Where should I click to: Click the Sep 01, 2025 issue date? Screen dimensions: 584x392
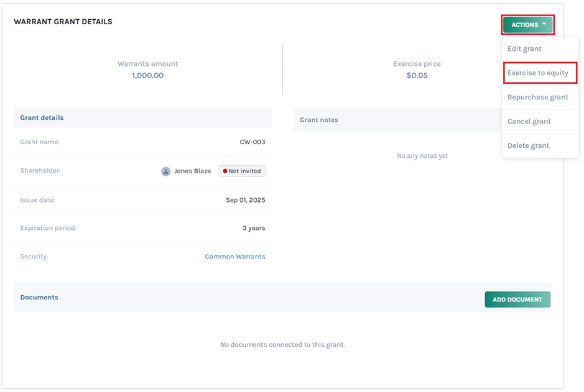(246, 201)
